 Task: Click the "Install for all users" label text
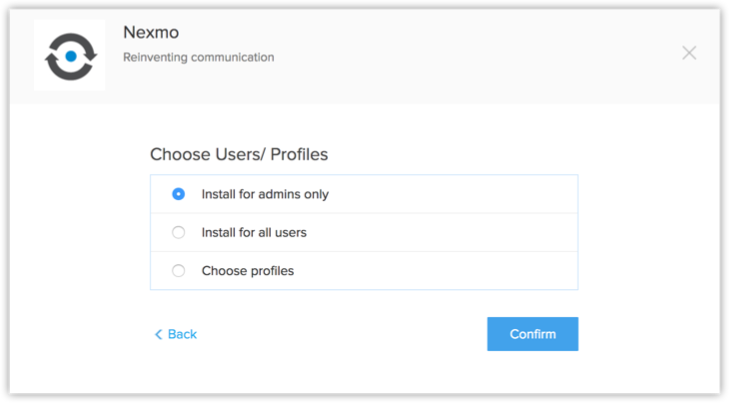click(x=254, y=232)
